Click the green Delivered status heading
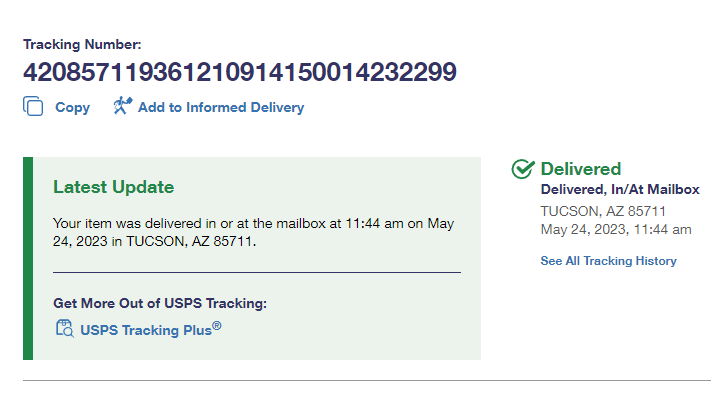 580,169
